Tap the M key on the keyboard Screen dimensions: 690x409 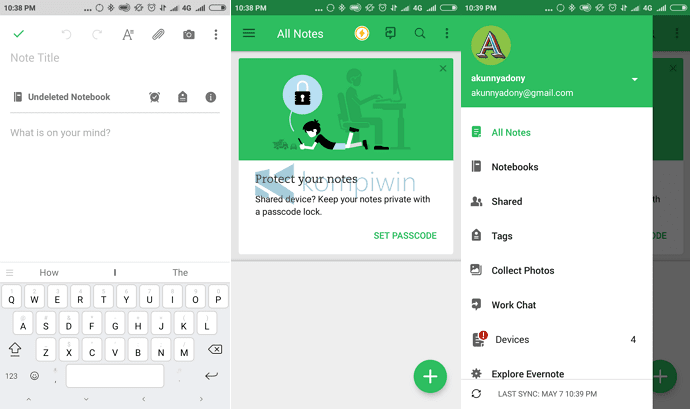[x=184, y=349]
